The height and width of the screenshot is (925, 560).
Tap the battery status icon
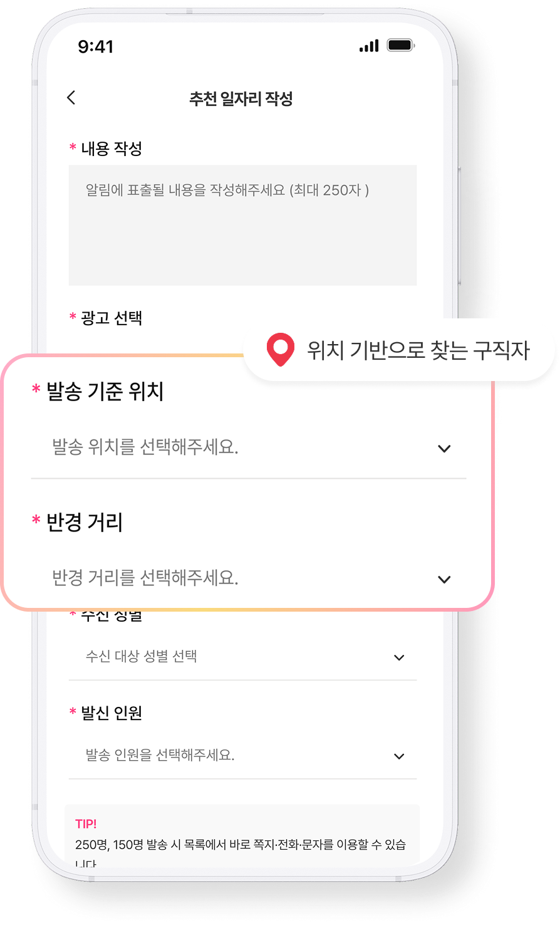pyautogui.click(x=401, y=46)
